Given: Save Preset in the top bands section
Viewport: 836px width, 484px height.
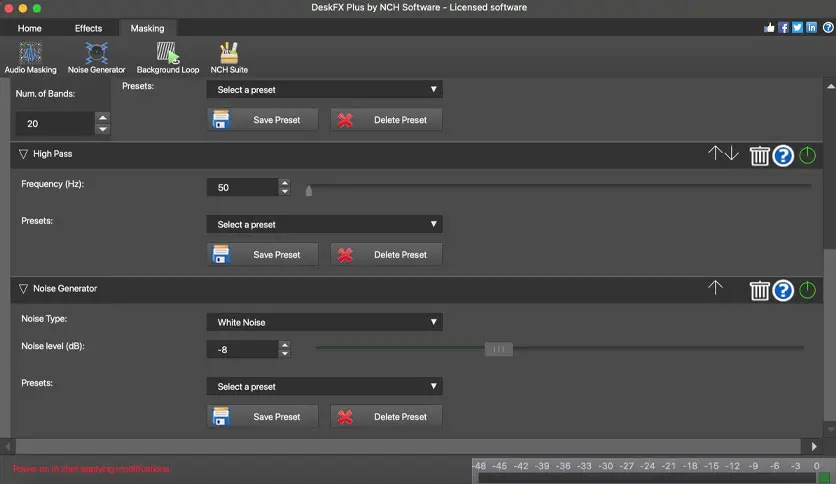Looking at the screenshot, I should [x=262, y=120].
